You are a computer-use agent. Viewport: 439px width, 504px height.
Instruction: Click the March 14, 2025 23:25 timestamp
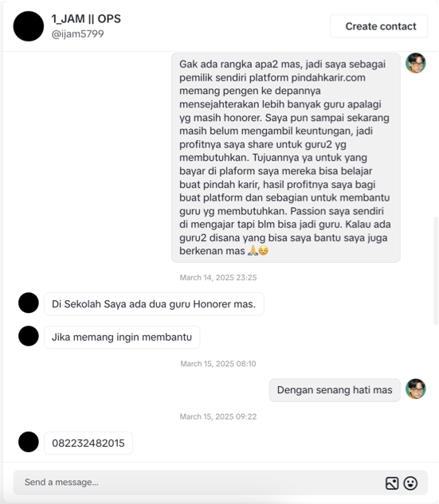pyautogui.click(x=218, y=277)
